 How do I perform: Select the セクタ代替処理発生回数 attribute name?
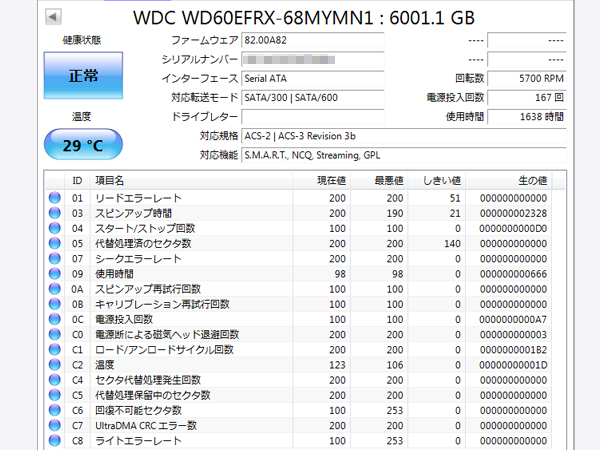[x=148, y=380]
